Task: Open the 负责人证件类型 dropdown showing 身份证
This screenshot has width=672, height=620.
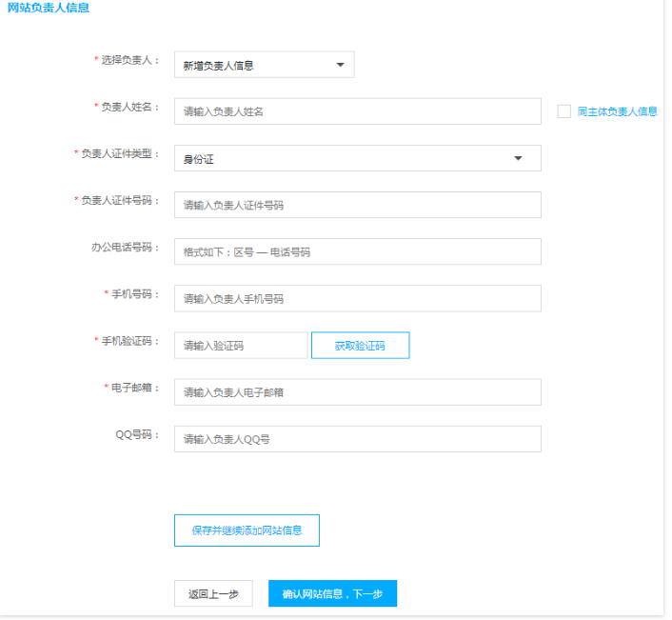Action: click(358, 158)
